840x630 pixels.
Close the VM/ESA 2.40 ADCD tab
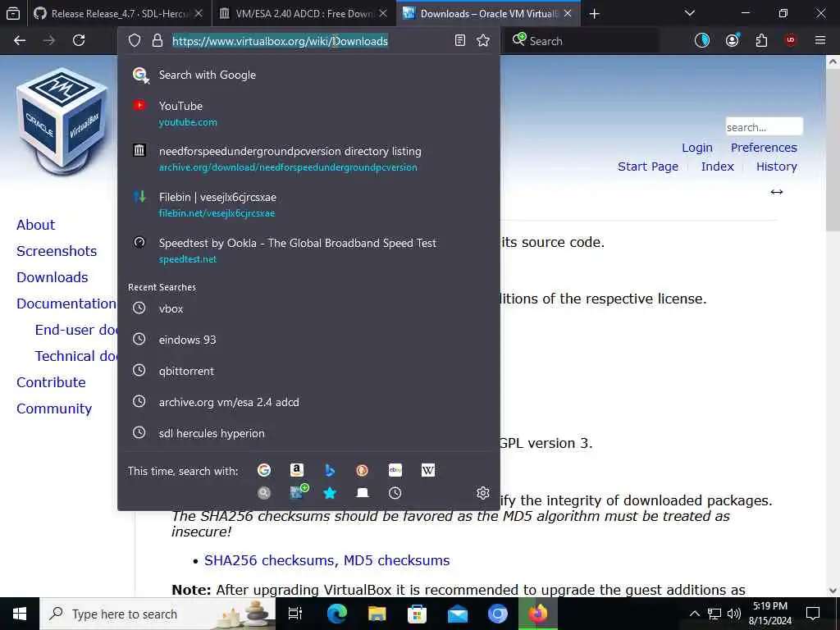pos(382,14)
